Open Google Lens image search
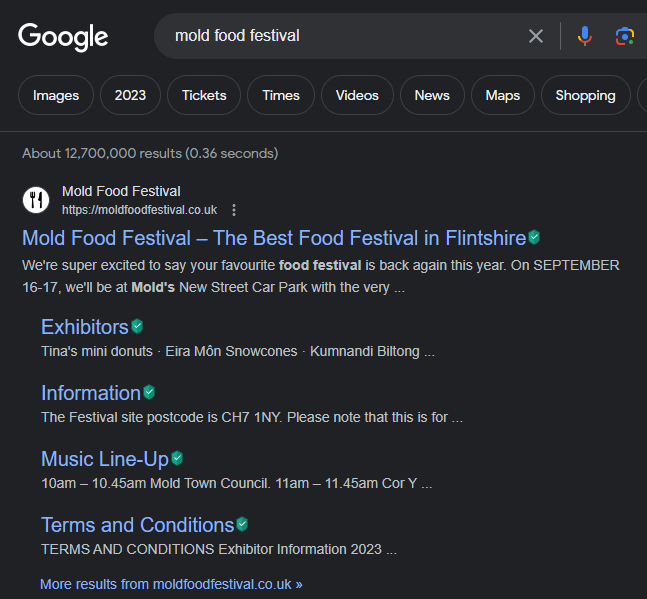Image resolution: width=647 pixels, height=599 pixels. click(625, 36)
